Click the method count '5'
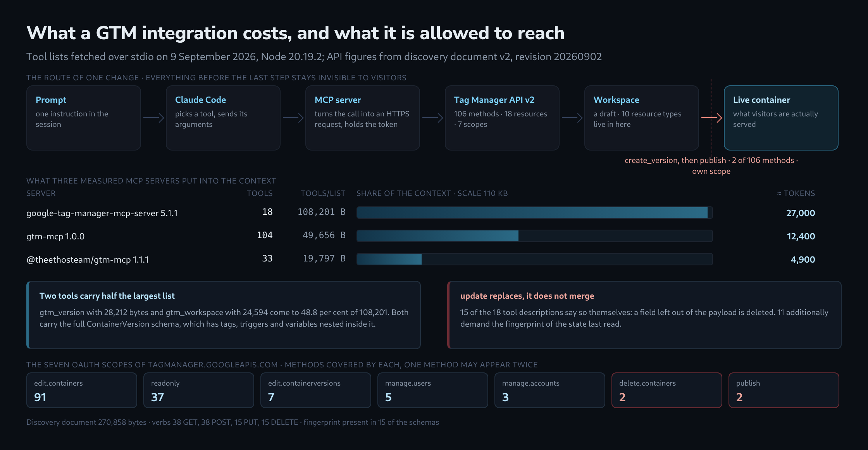Screen dimensions: 868x450 (388, 397)
